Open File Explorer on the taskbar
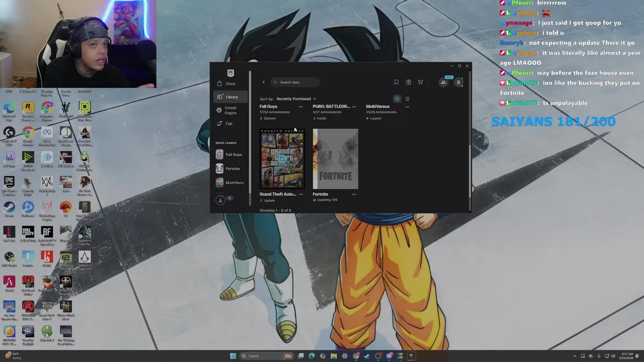Viewport: 644px width, 362px height. point(334,356)
